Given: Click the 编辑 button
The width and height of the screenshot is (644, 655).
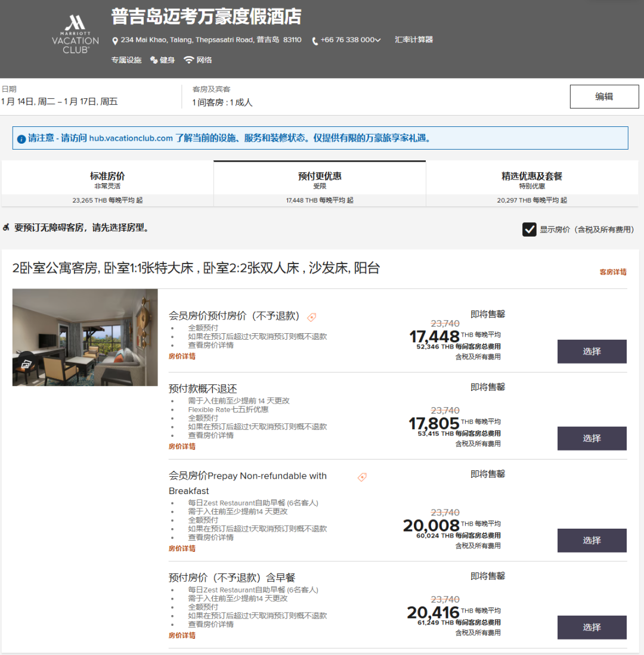Looking at the screenshot, I should click(x=604, y=96).
